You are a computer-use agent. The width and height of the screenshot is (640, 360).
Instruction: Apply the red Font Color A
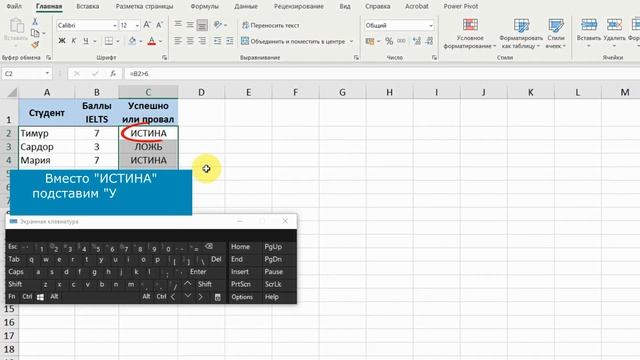[152, 41]
